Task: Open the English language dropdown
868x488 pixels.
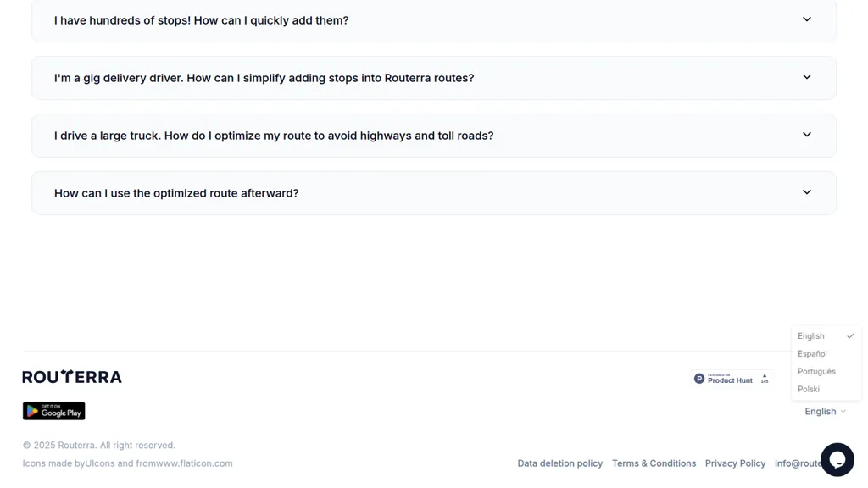Action: (825, 411)
